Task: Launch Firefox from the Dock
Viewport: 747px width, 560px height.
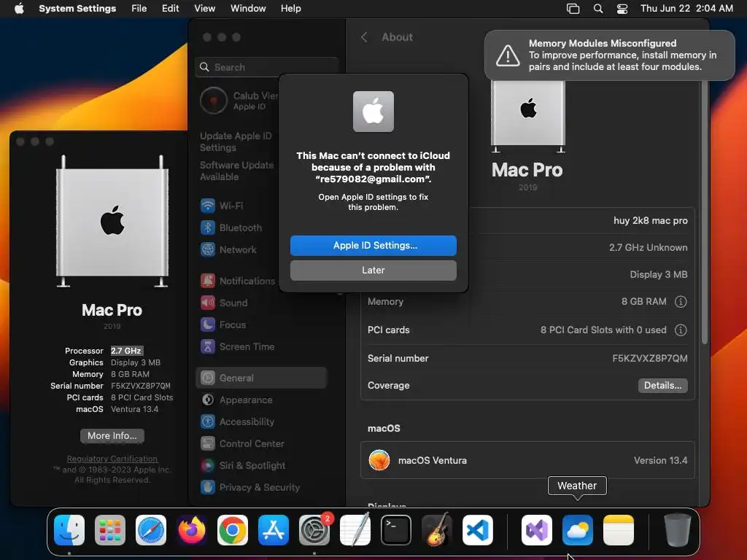Action: click(x=192, y=530)
